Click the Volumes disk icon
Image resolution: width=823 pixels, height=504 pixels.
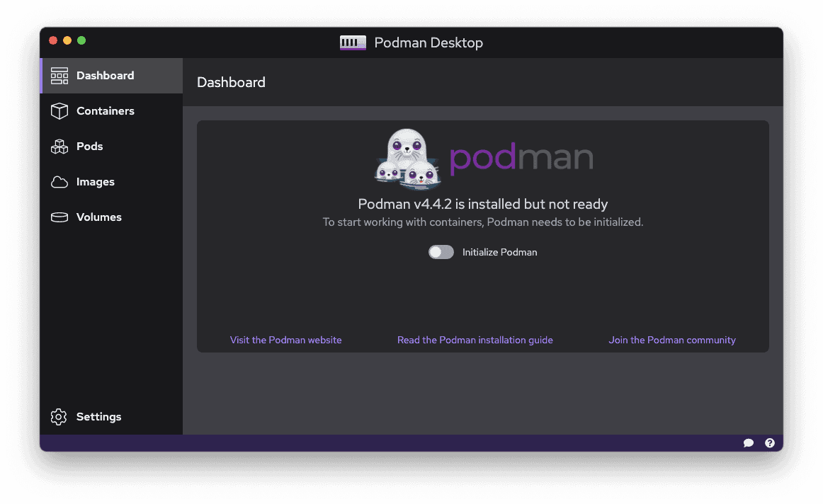point(59,217)
